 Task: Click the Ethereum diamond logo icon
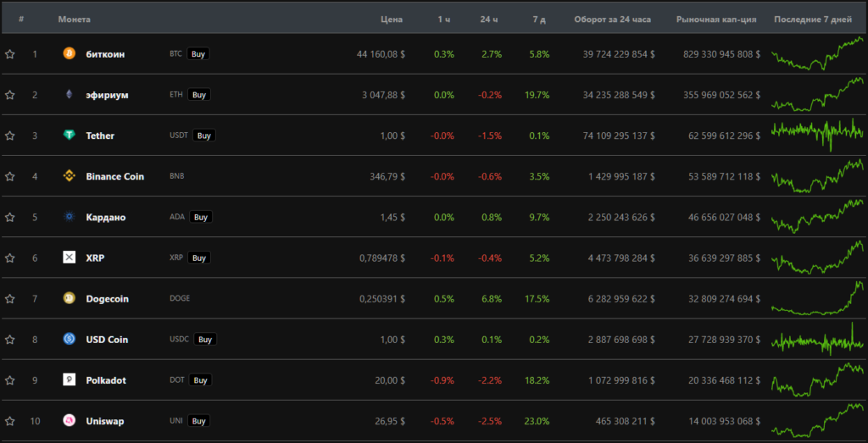(x=69, y=95)
